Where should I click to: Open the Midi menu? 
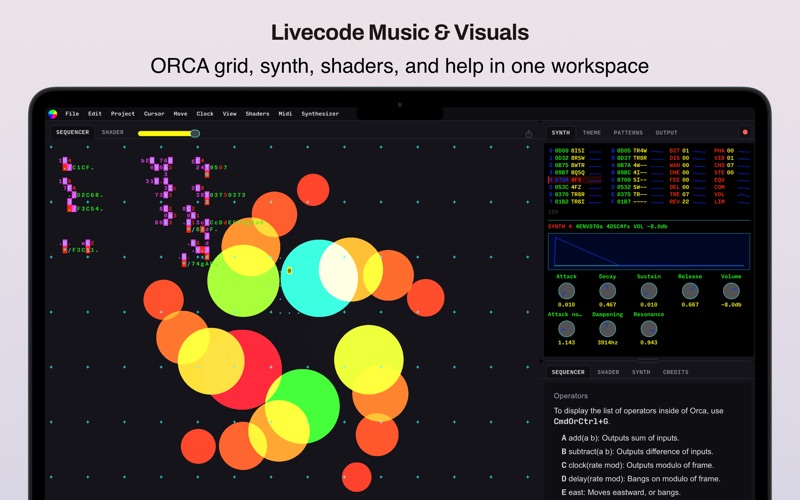pyautogui.click(x=285, y=114)
